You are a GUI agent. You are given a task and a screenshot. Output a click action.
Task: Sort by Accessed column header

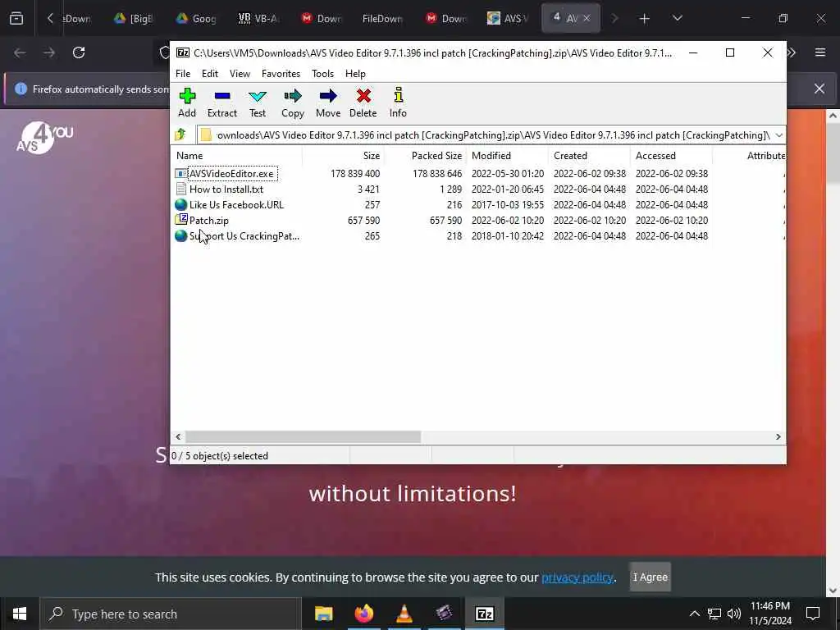pos(671,156)
